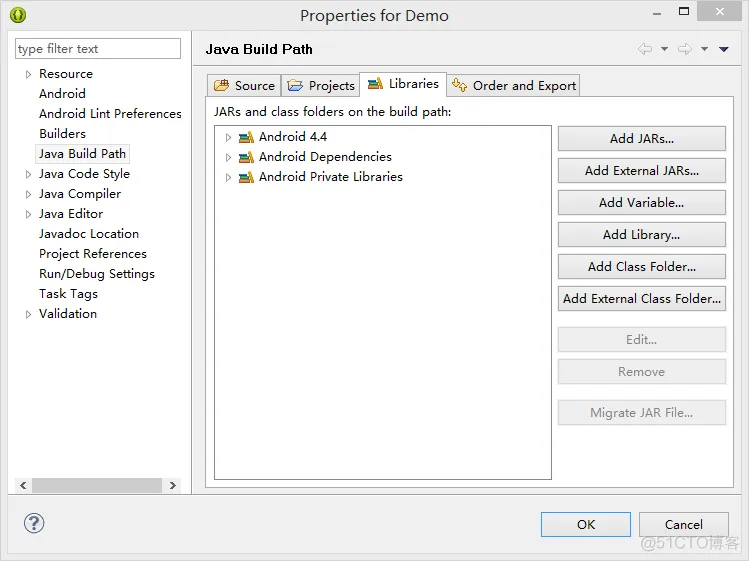Click the Add Library... button

[642, 235]
